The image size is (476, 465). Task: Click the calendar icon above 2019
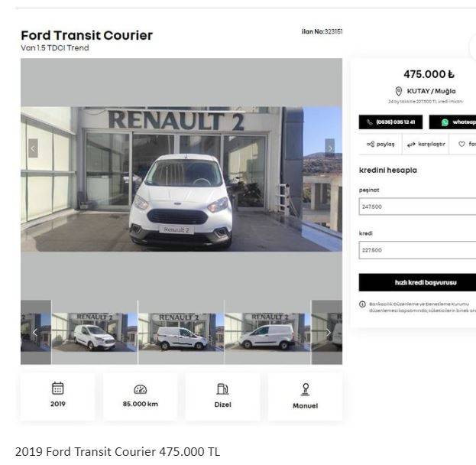pyautogui.click(x=57, y=388)
